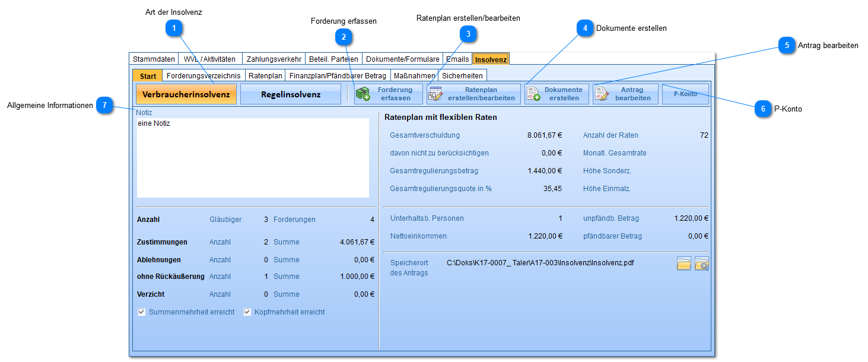Click the Forderung erfassen button

point(389,94)
